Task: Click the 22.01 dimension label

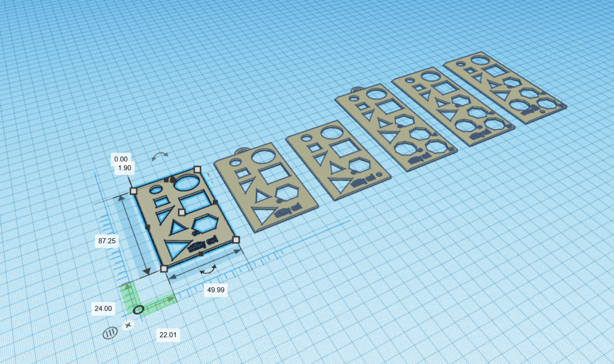Action: click(168, 335)
